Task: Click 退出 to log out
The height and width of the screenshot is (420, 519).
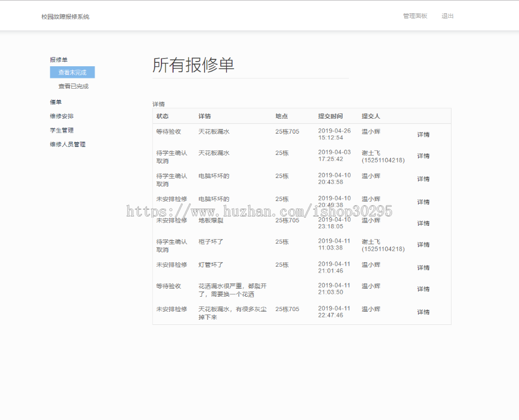Action: [447, 16]
